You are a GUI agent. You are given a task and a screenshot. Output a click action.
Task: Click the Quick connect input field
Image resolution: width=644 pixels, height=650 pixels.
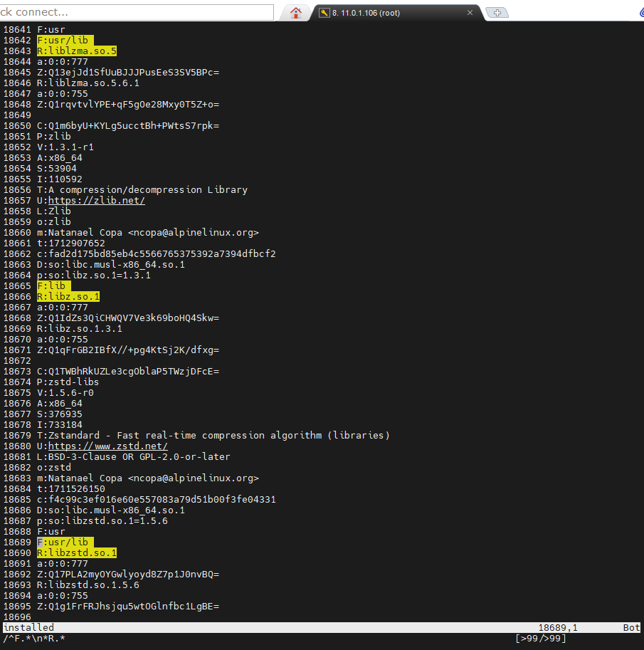[x=135, y=12]
